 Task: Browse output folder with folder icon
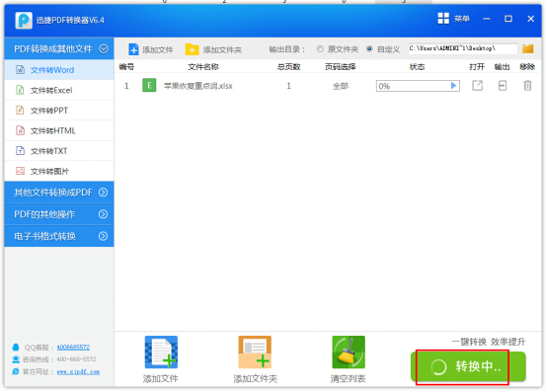527,48
